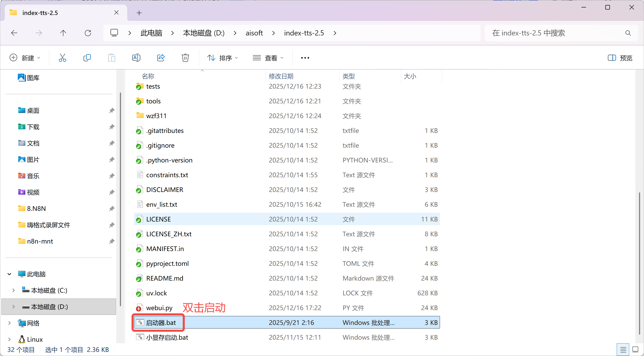Screen dimensions: 644x356
Task: Toggle the Preview pane button
Action: pos(620,58)
